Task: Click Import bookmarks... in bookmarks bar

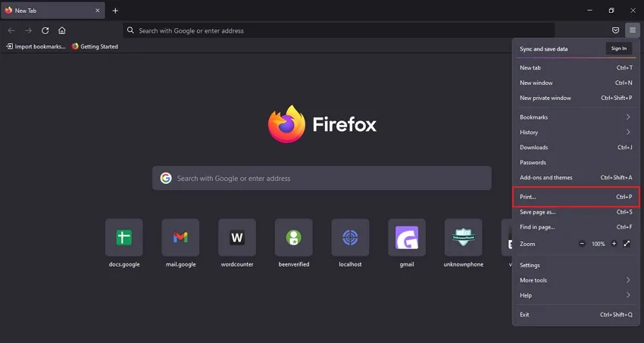Action: point(36,47)
